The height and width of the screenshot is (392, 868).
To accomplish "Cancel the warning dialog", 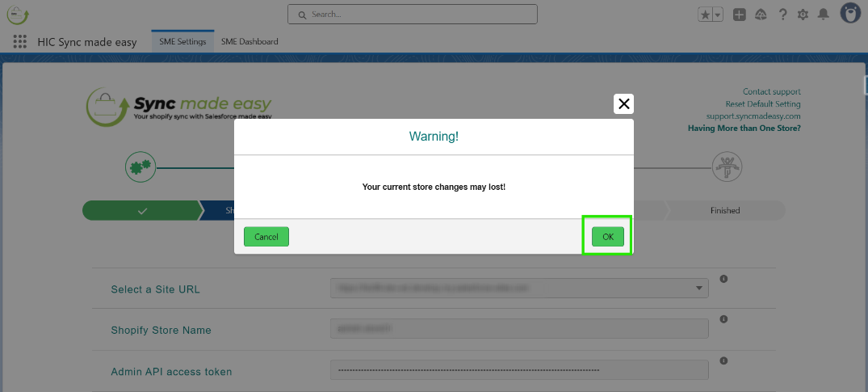I will [266, 237].
